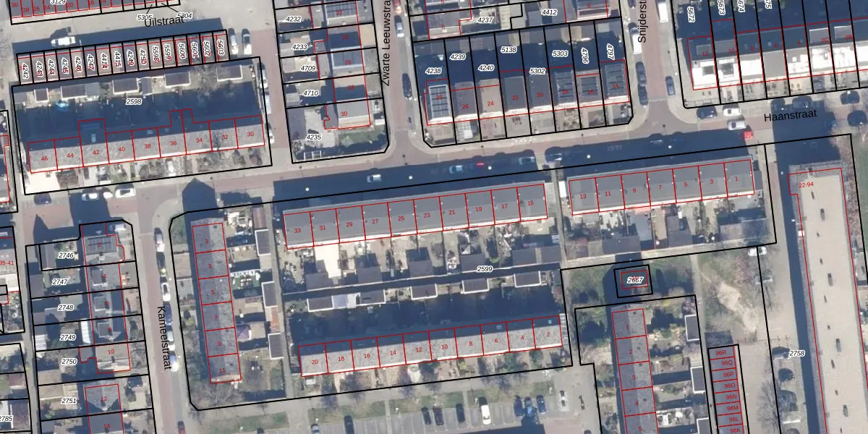Select parcel number 4710

[310, 93]
